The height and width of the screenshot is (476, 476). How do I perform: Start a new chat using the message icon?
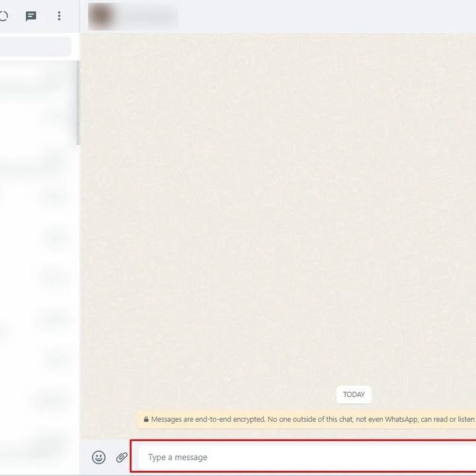coord(31,16)
